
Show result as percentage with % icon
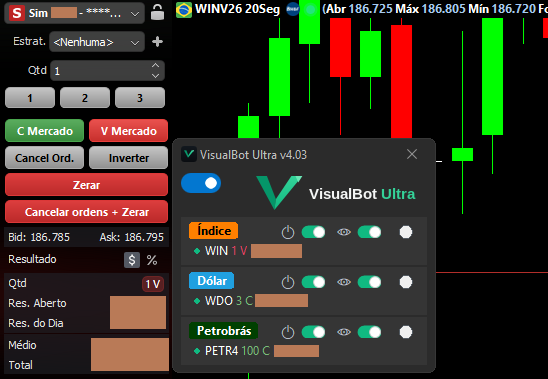(152, 260)
